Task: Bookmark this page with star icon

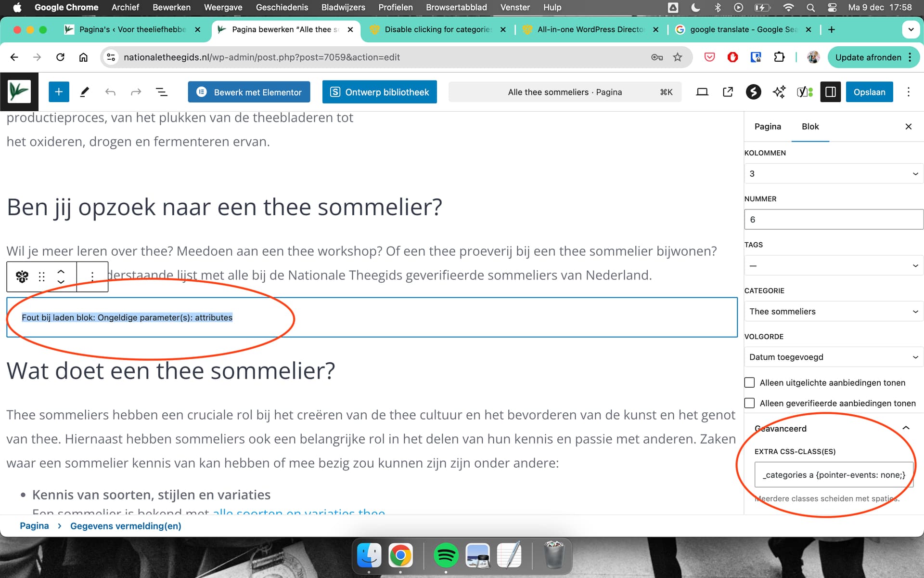Action: click(x=678, y=57)
